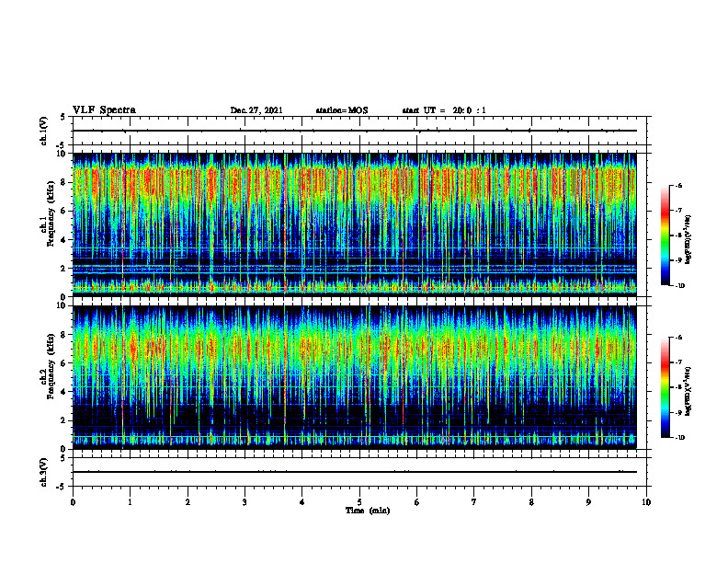The height and width of the screenshot is (563, 728).
Task: Click the ch.3 voltage waveform trace
Action: click(355, 472)
